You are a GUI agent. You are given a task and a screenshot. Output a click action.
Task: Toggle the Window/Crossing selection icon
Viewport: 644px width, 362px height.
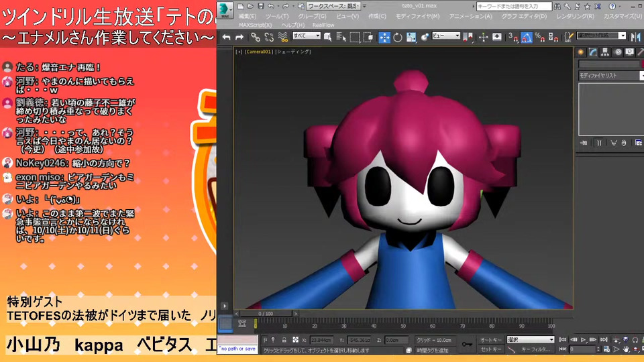(368, 38)
